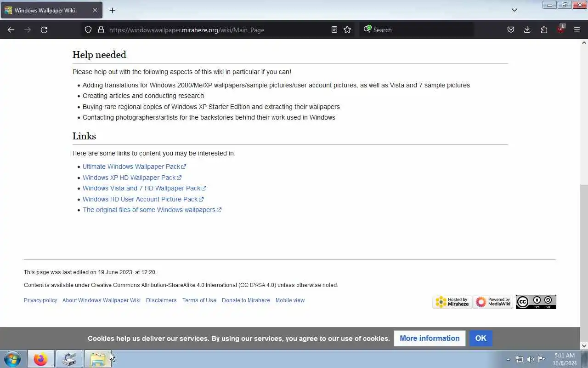Reload the current page
Screen dimensions: 588x368
pyautogui.click(x=44, y=30)
